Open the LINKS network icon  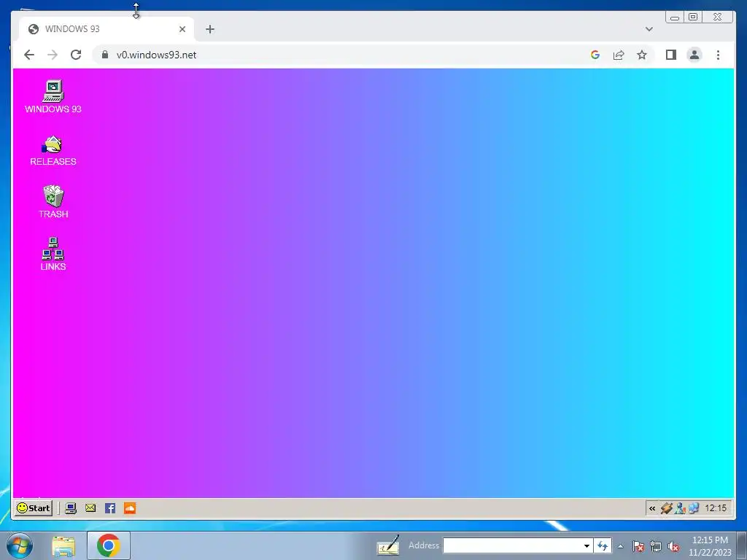click(53, 254)
